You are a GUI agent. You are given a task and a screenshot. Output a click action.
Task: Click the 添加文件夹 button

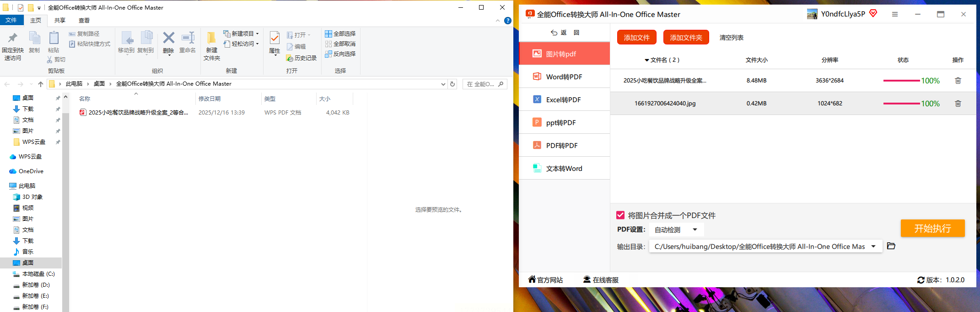coord(686,38)
